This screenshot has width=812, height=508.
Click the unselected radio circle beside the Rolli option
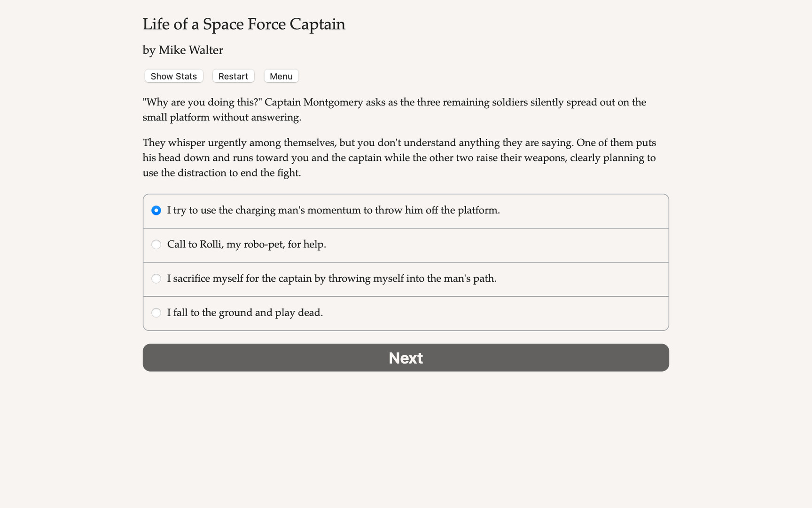[156, 245]
